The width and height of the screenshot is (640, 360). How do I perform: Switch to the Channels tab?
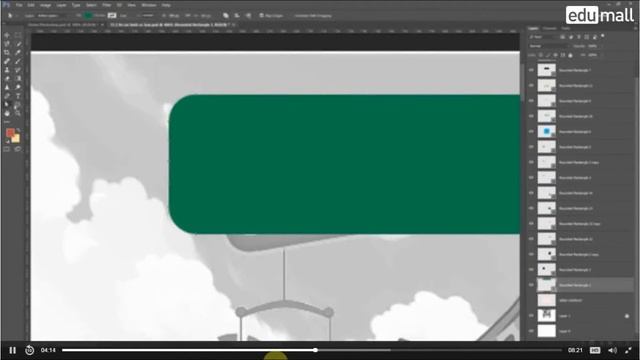(550, 29)
